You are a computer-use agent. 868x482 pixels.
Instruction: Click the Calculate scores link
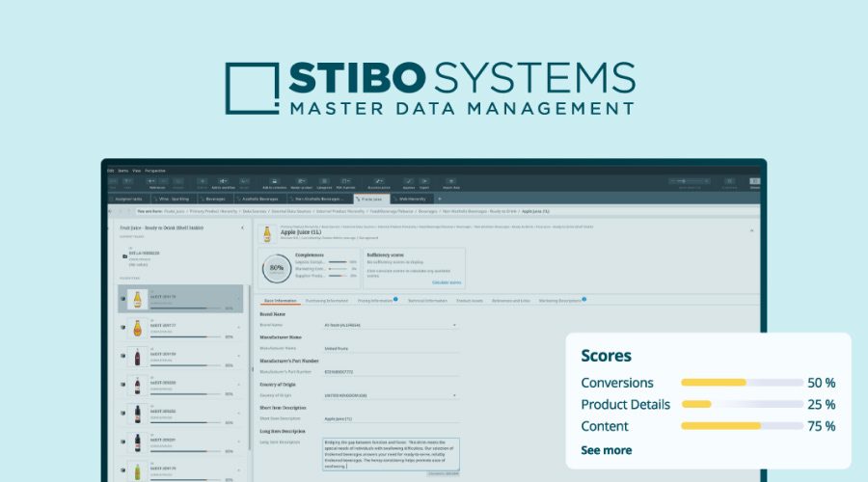click(447, 282)
